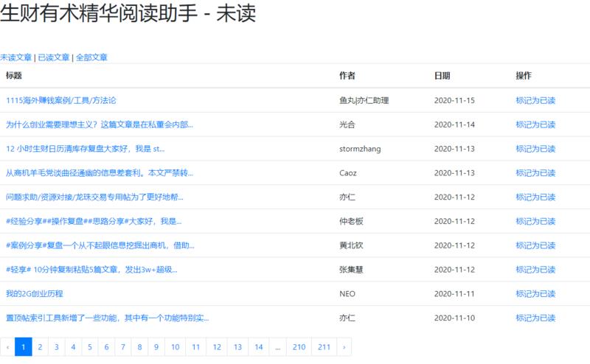Go to page 13
Viewport: 590px width, 364px height.
(237, 347)
